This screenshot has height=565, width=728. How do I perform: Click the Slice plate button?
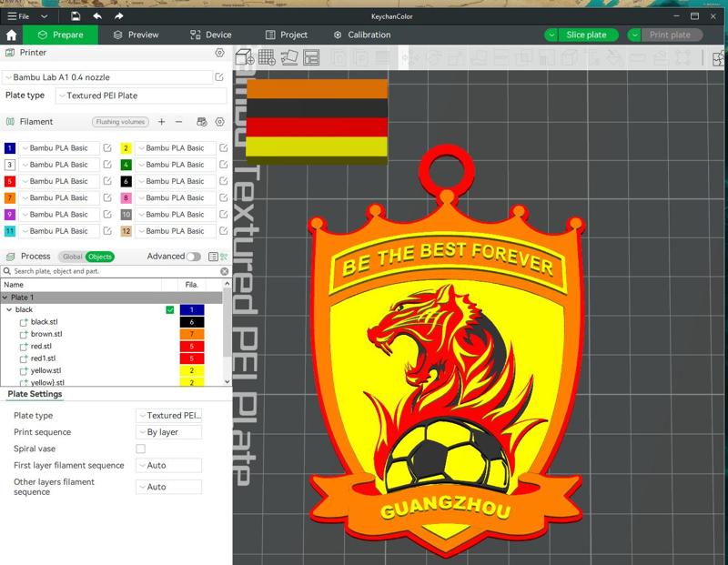pos(587,35)
